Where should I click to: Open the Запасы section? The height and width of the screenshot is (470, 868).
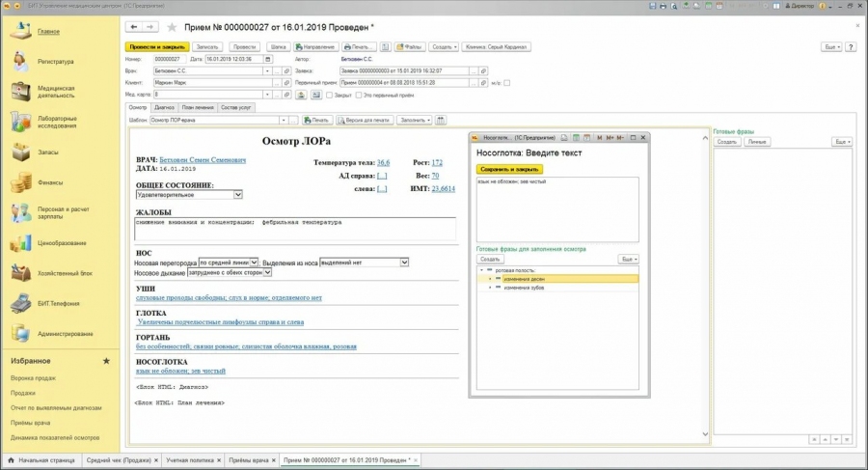coord(47,152)
